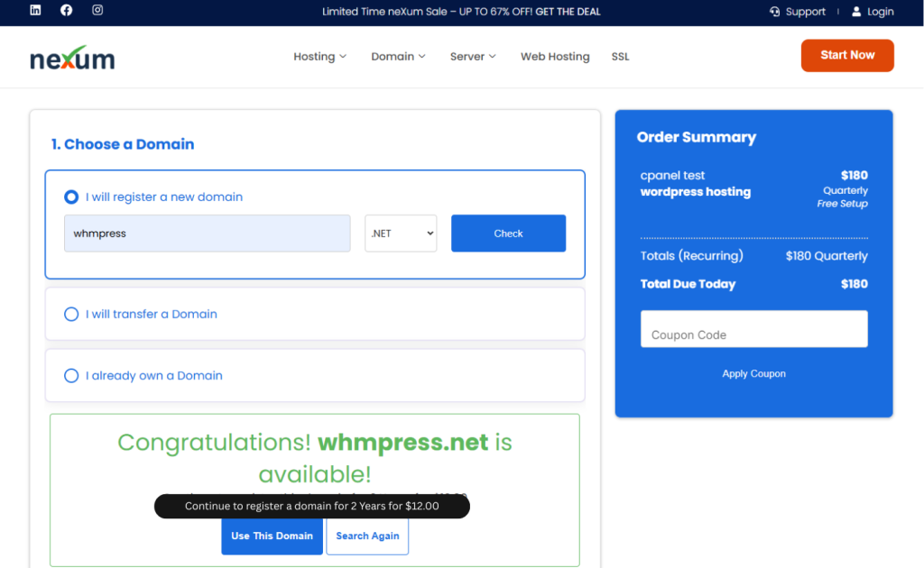Open the SSL menu item
The image size is (924, 568).
620,56
